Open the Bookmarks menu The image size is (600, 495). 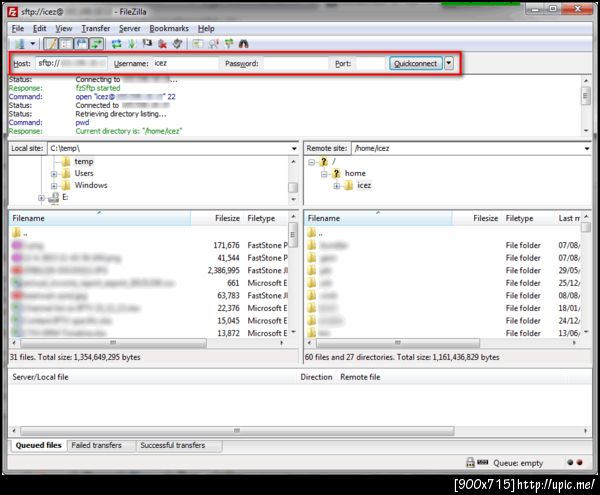[169, 29]
